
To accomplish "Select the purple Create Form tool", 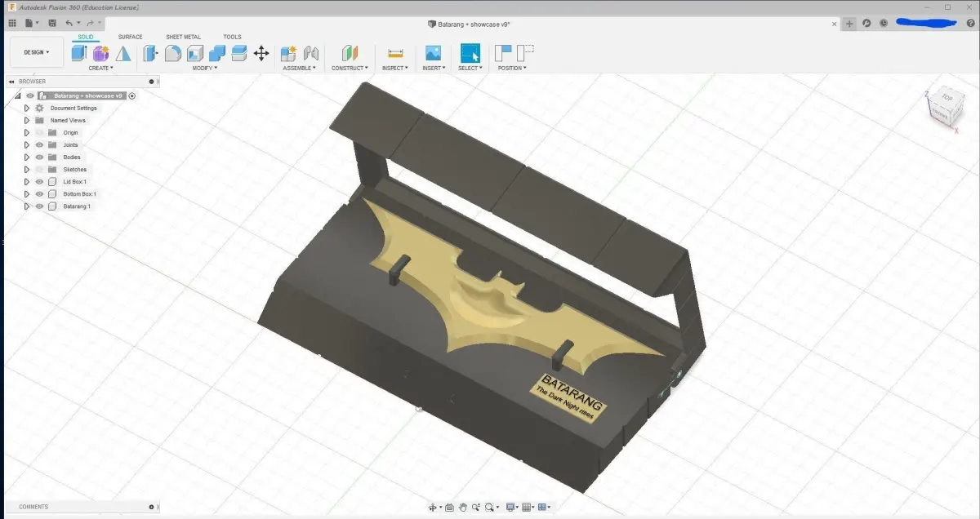I will [100, 53].
